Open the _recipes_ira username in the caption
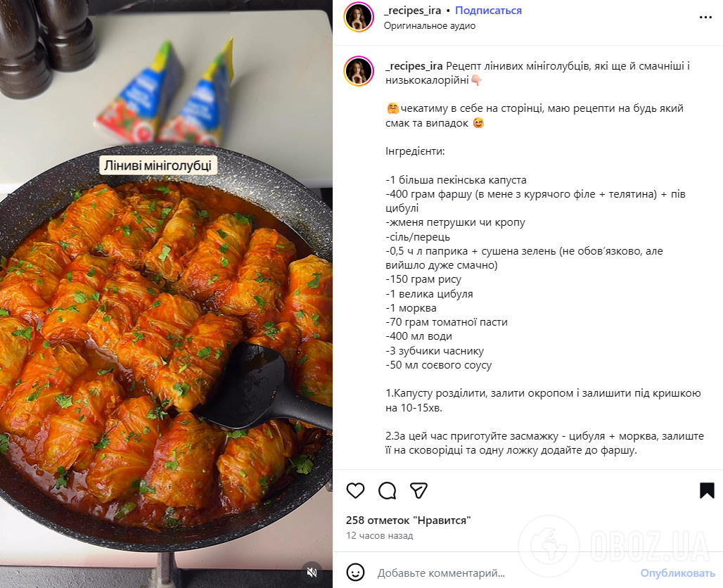Viewport: 723px width, 588px height. [414, 66]
